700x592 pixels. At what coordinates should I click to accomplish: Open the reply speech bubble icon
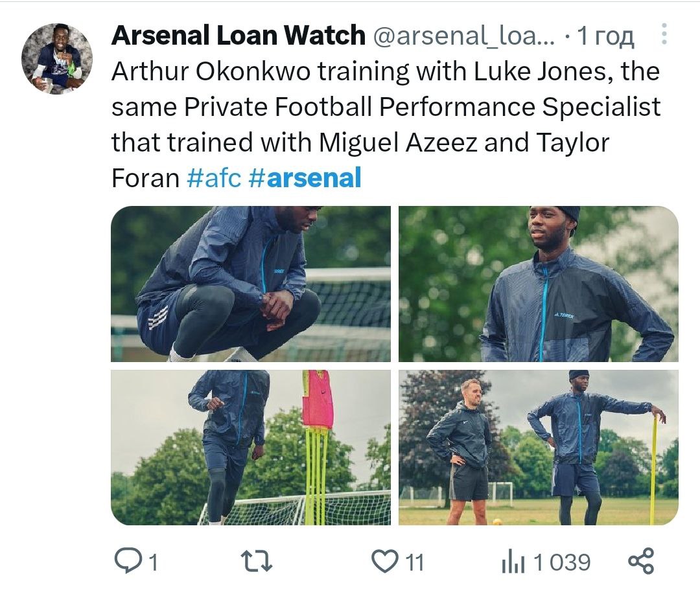(x=127, y=561)
